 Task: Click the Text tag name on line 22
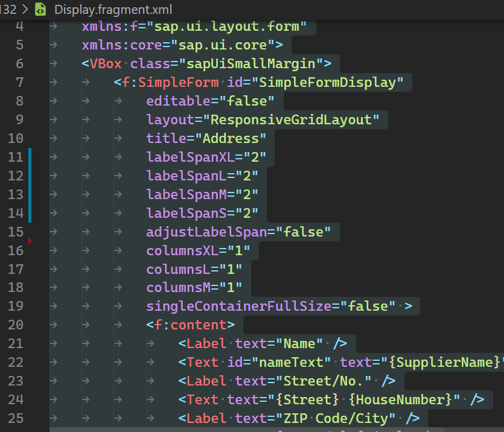[202, 362]
